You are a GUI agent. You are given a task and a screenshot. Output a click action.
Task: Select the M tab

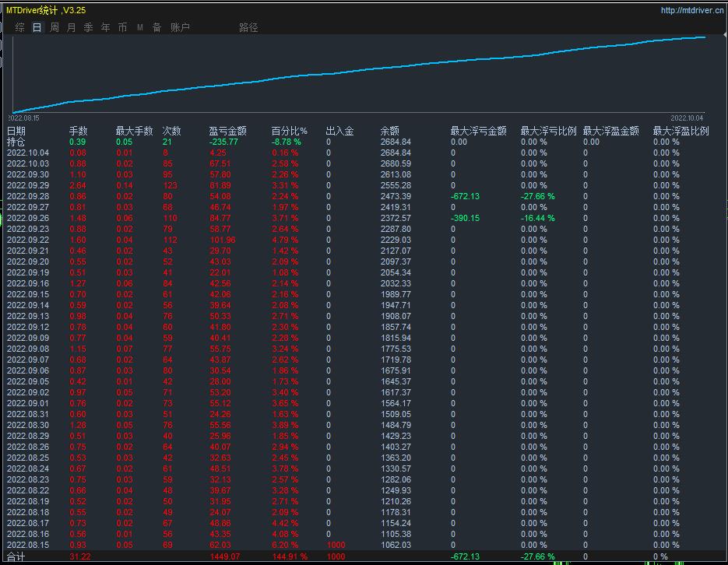point(139,27)
